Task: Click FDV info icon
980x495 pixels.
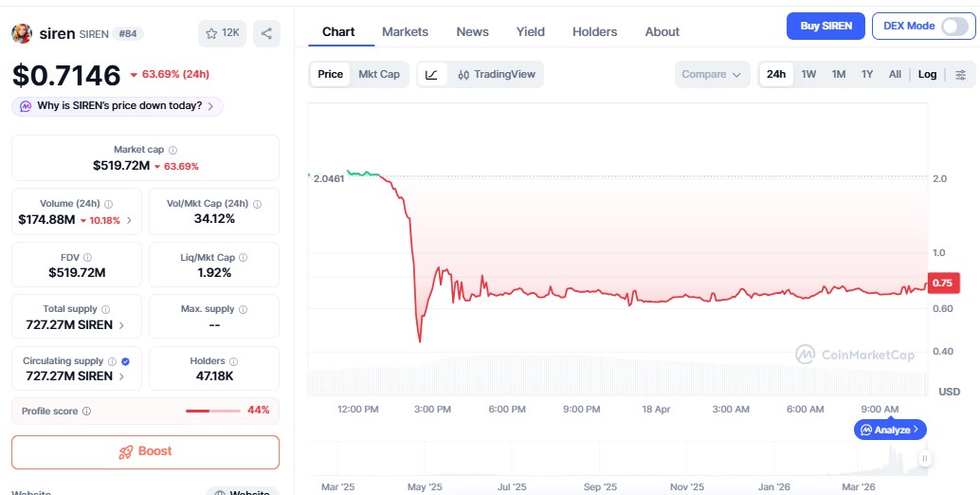Action: point(87,258)
